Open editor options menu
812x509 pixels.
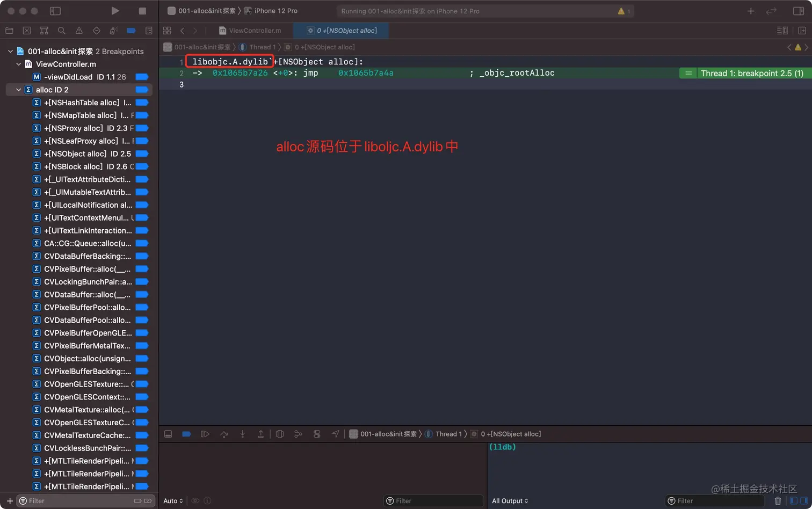782,31
